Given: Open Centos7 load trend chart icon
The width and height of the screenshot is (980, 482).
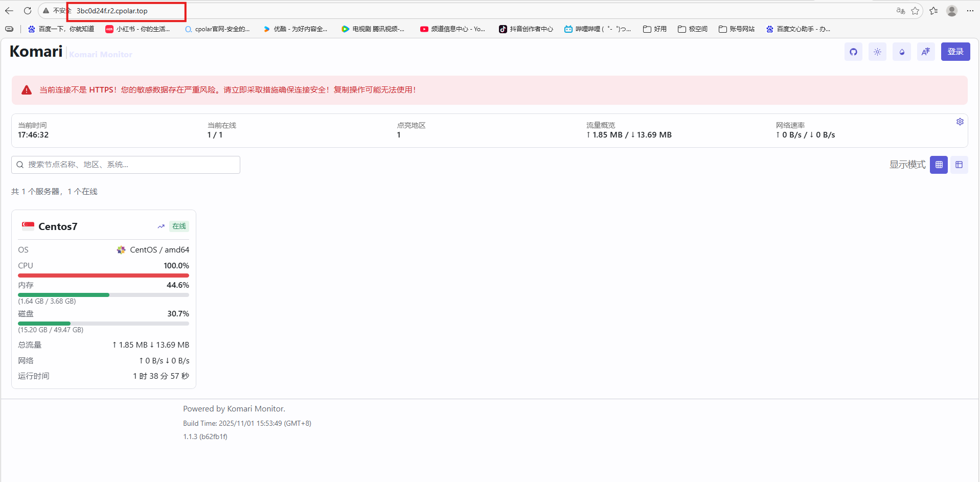Looking at the screenshot, I should (x=161, y=226).
